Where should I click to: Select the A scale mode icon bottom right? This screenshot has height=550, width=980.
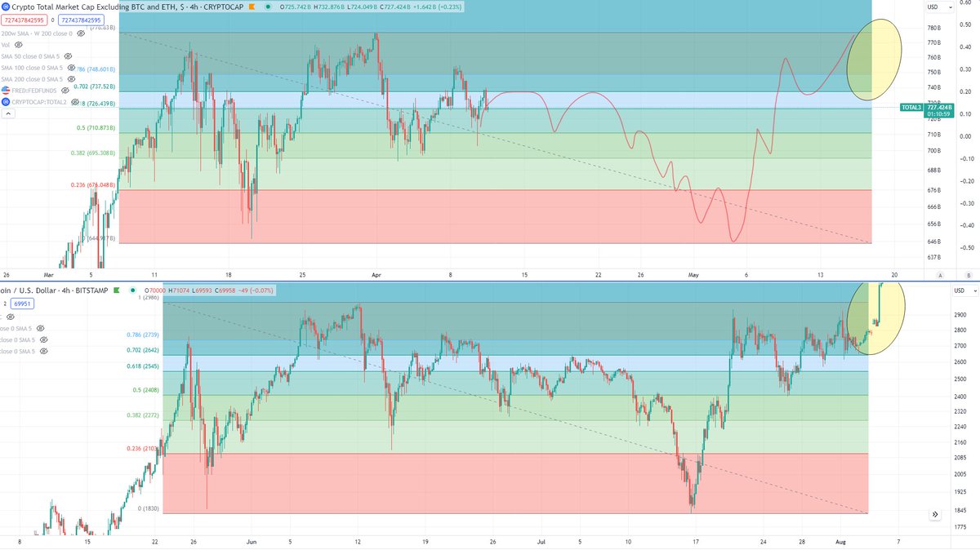[x=940, y=275]
